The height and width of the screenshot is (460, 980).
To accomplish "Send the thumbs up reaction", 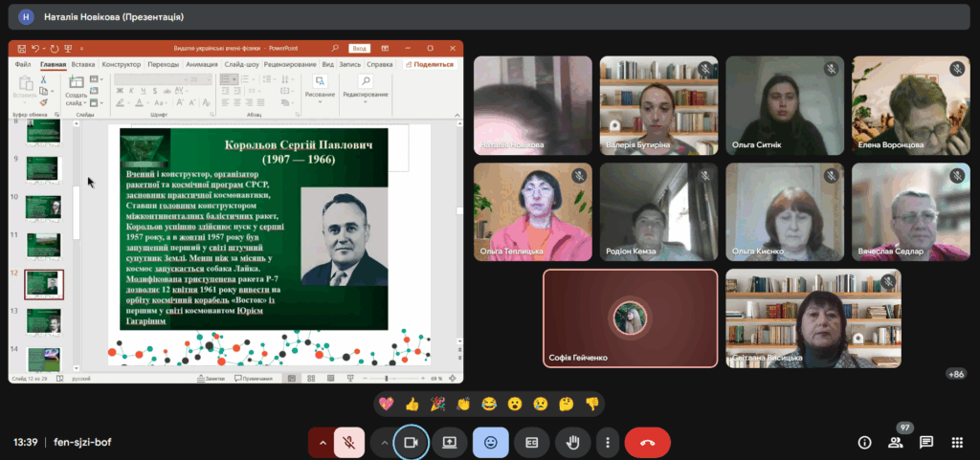I will pyautogui.click(x=412, y=404).
